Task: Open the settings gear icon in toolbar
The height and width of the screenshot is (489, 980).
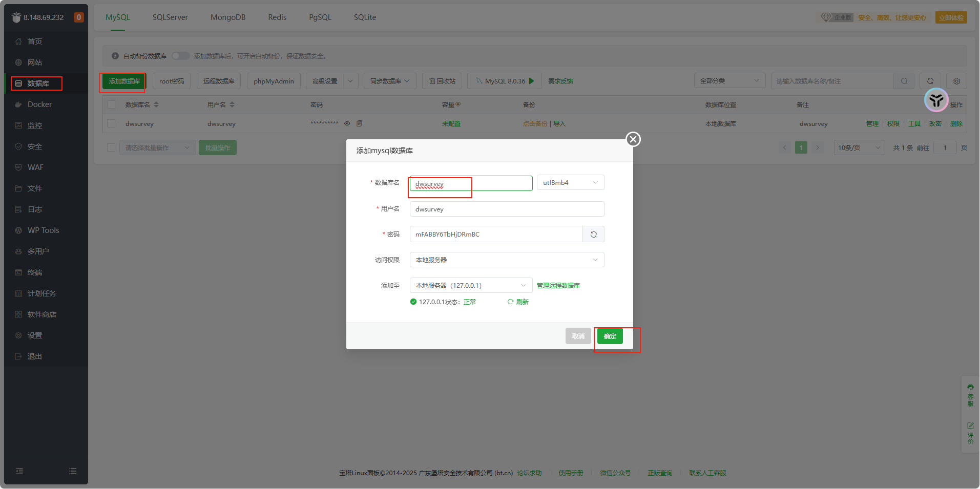Action: [956, 81]
